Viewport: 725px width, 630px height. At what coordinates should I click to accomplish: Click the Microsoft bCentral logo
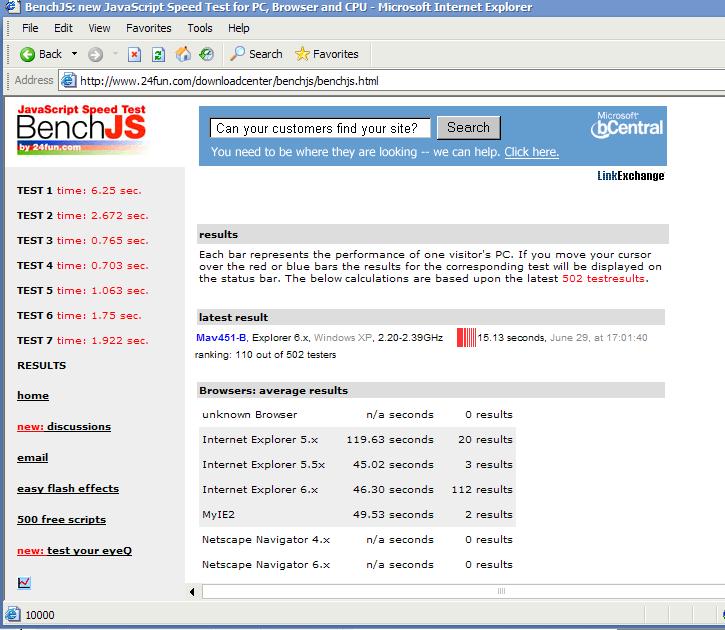tap(627, 125)
